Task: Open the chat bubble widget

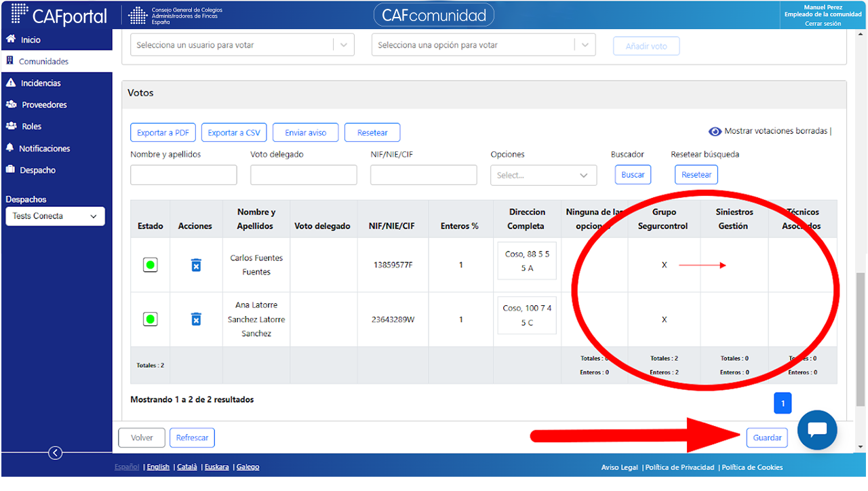Action: point(817,430)
